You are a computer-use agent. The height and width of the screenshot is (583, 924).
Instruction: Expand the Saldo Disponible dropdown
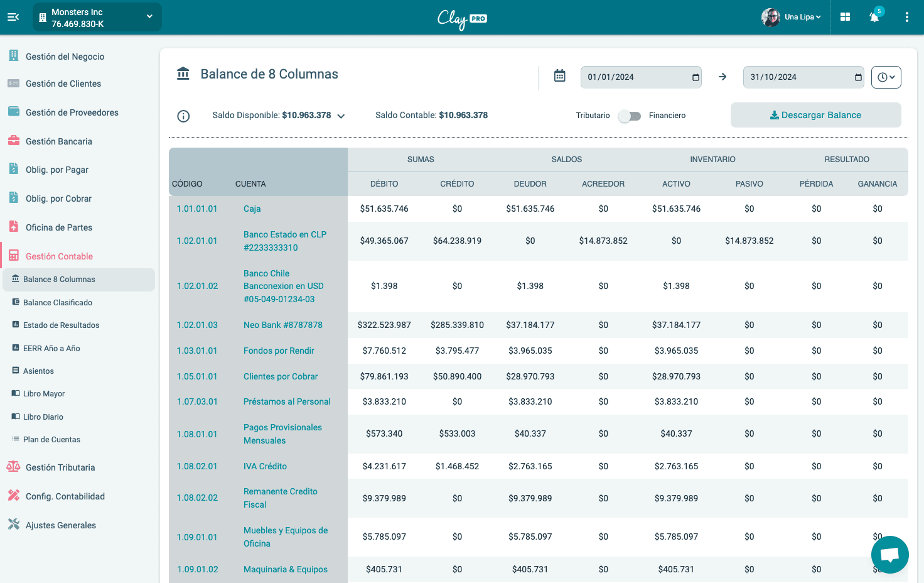(x=341, y=116)
